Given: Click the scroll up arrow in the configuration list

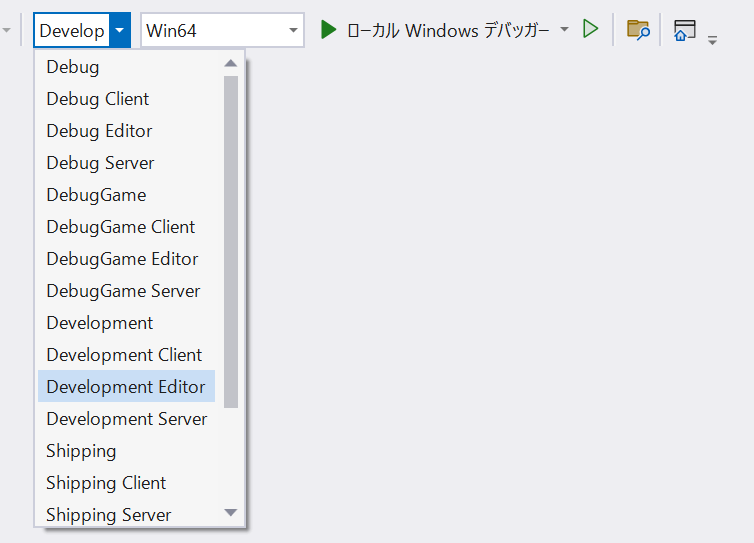Looking at the screenshot, I should pyautogui.click(x=231, y=63).
